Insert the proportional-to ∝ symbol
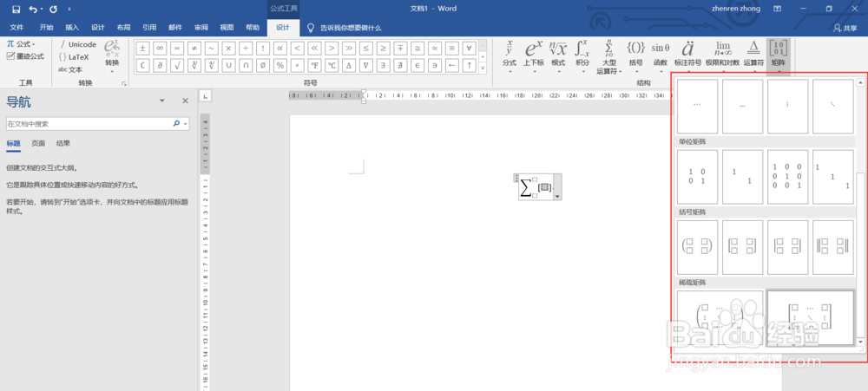Image resolution: width=868 pixels, height=391 pixels. (x=280, y=48)
